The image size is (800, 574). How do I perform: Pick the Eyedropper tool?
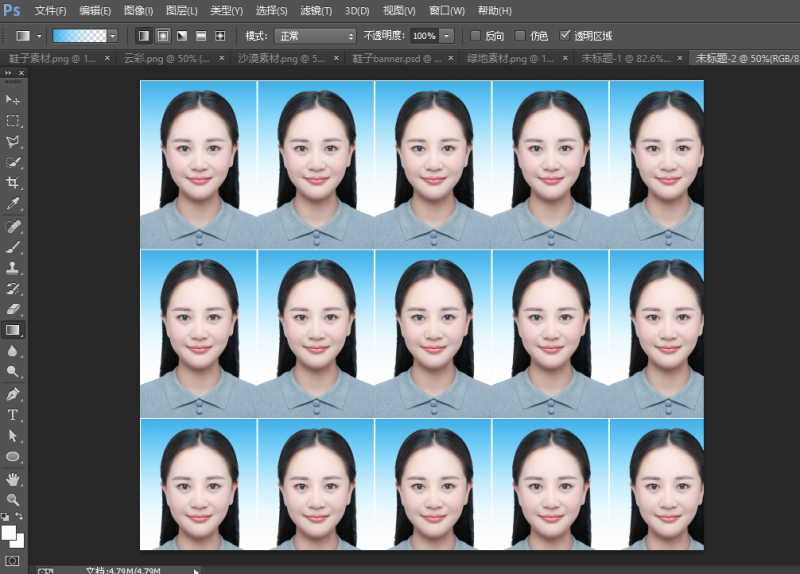[13, 204]
